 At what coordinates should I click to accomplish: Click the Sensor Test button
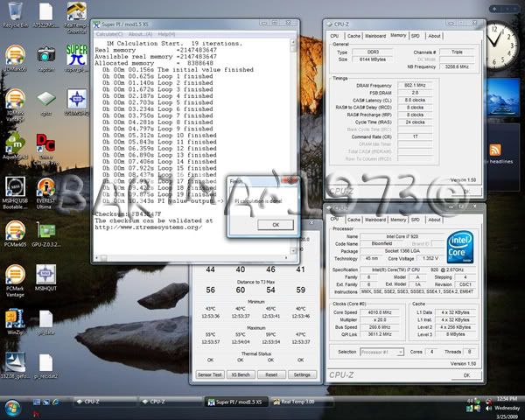[210, 374]
